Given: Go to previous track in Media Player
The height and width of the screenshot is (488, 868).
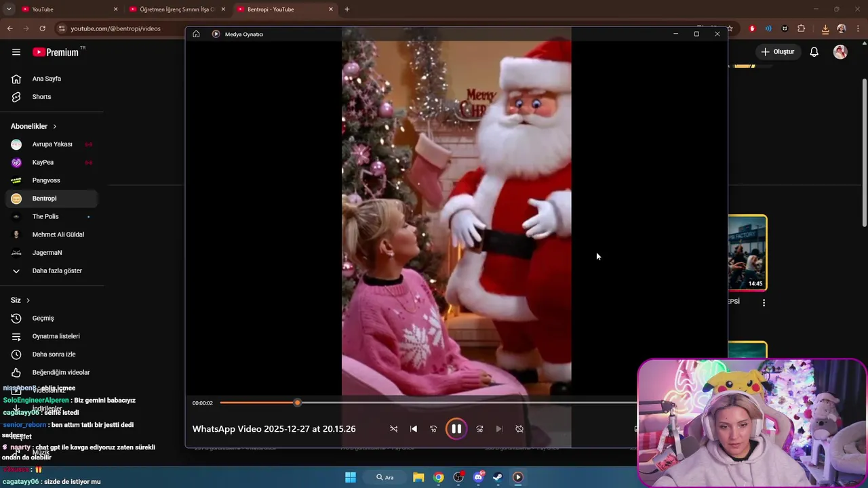Looking at the screenshot, I should coord(414,429).
